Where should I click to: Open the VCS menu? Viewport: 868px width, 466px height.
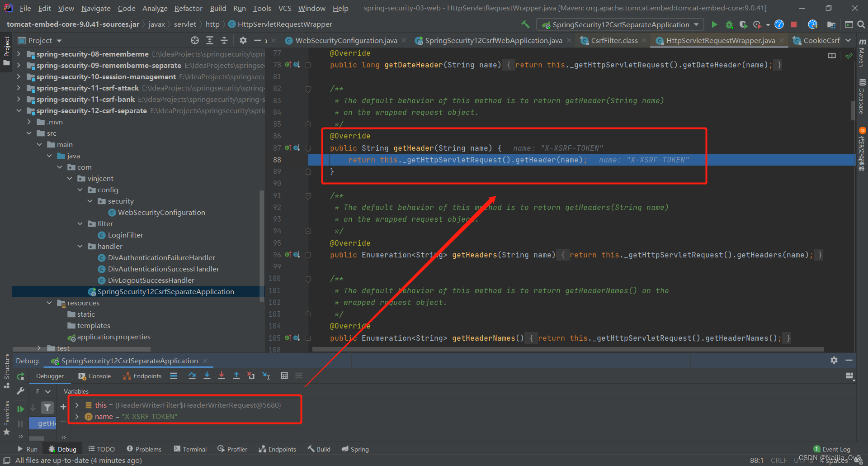pos(285,8)
